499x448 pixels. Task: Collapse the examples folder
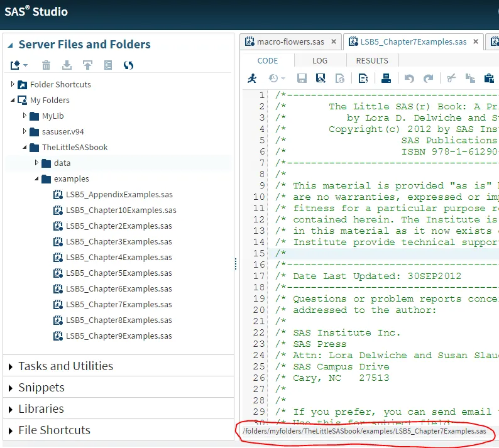[36, 179]
